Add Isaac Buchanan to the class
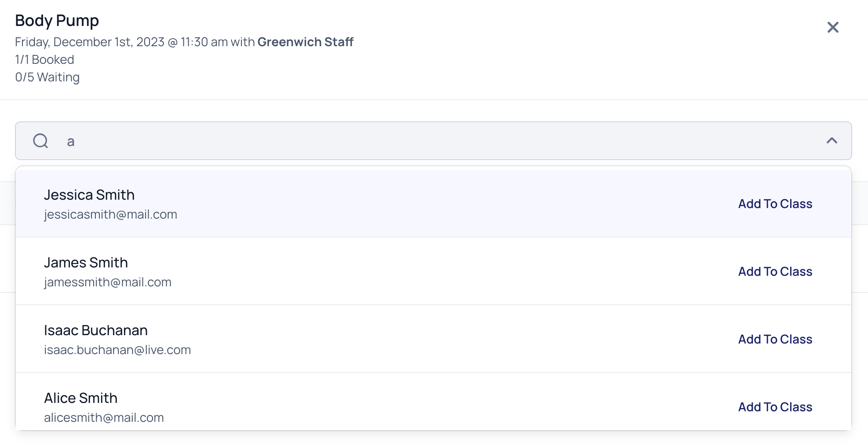868x446 pixels. click(x=775, y=339)
